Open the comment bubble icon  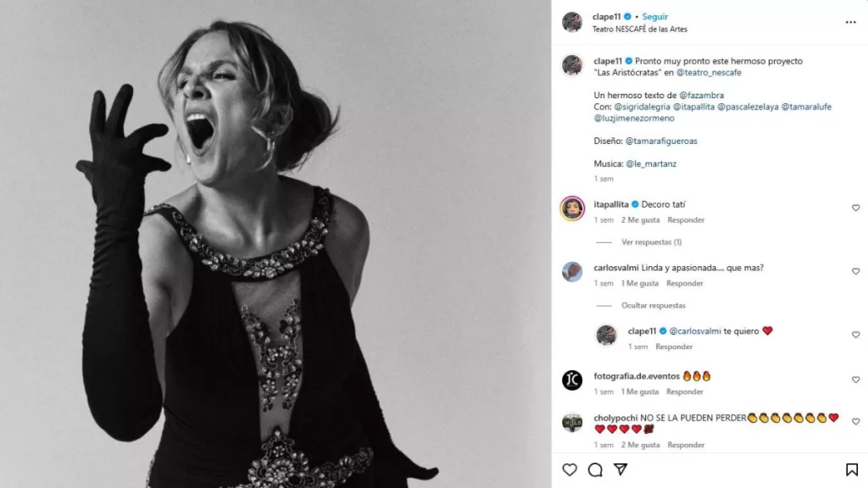(595, 469)
